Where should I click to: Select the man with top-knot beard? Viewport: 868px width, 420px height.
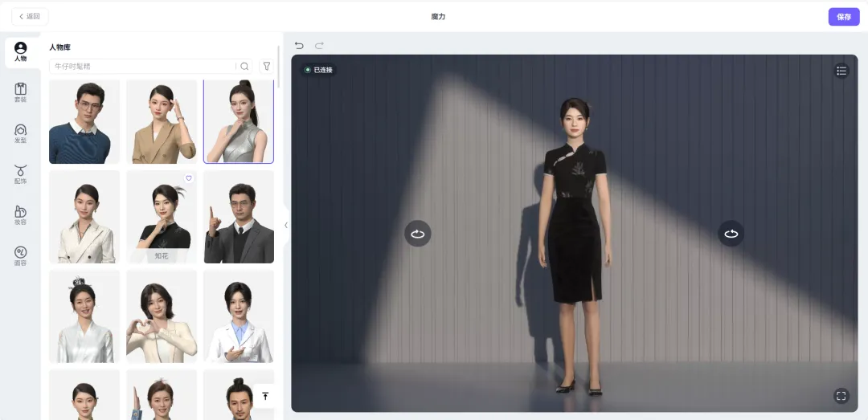239,394
